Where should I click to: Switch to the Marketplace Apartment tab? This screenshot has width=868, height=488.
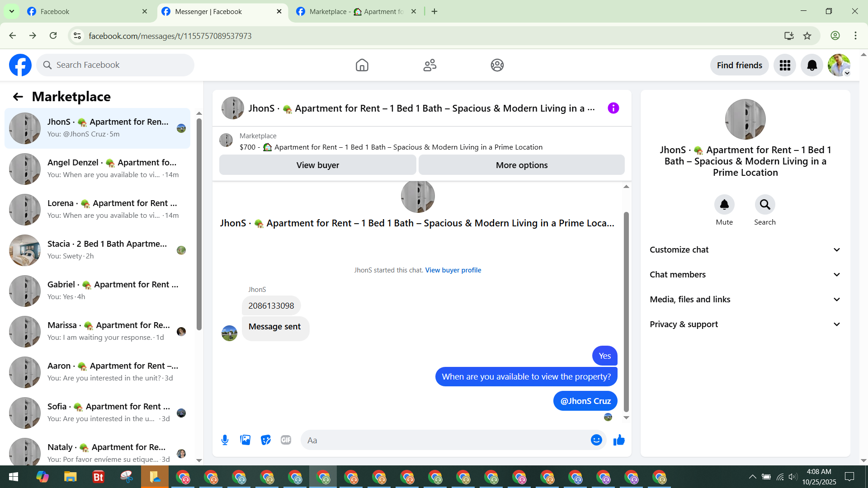coord(357,11)
